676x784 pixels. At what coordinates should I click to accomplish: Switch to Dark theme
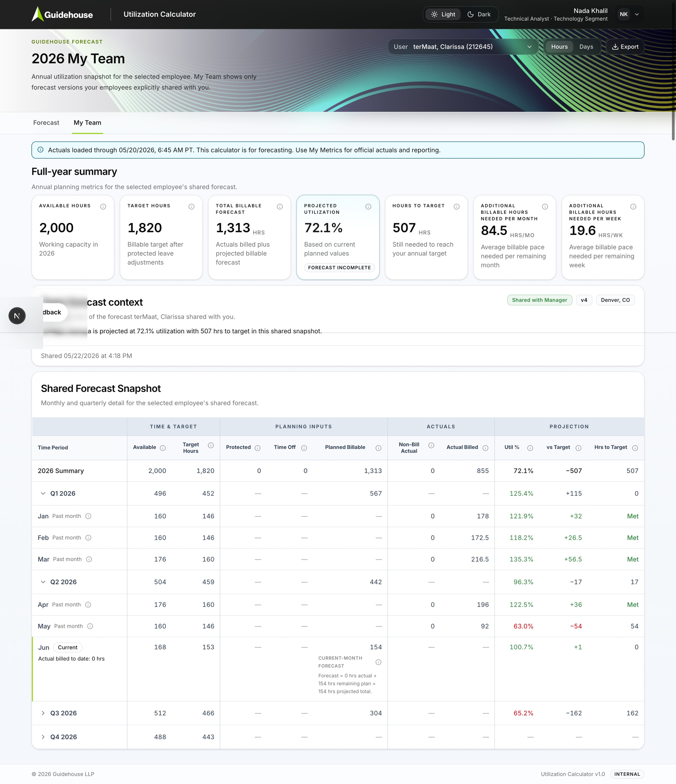(x=479, y=14)
